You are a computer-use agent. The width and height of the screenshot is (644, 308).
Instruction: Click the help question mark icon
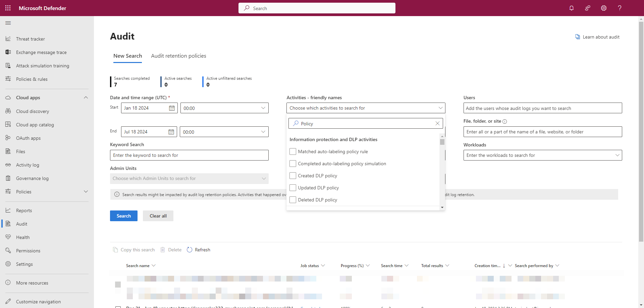(x=620, y=8)
